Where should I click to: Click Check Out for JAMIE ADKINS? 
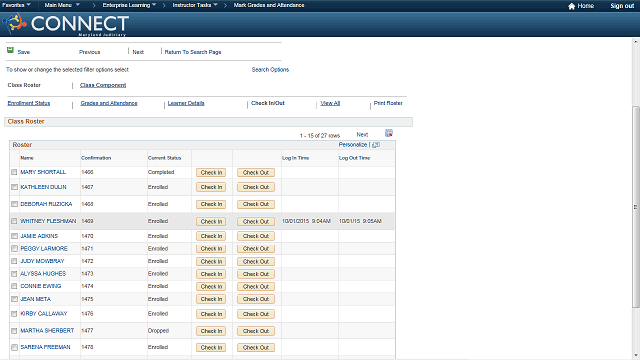click(x=256, y=236)
